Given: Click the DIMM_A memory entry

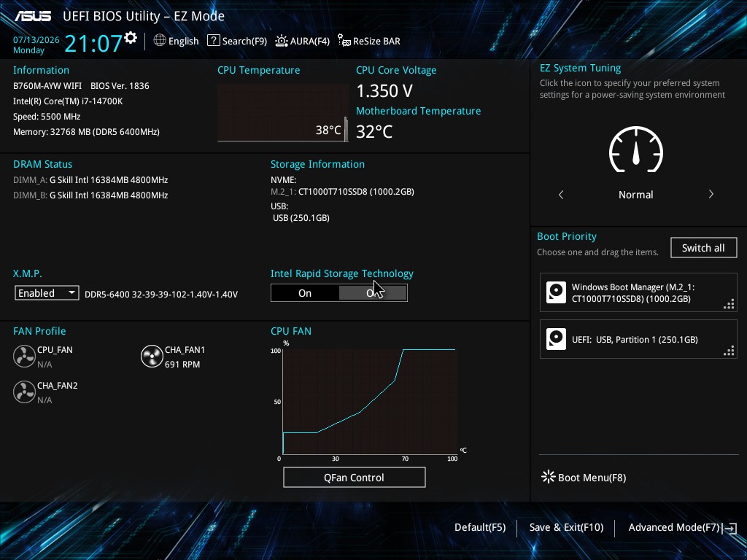Looking at the screenshot, I should pyautogui.click(x=90, y=180).
